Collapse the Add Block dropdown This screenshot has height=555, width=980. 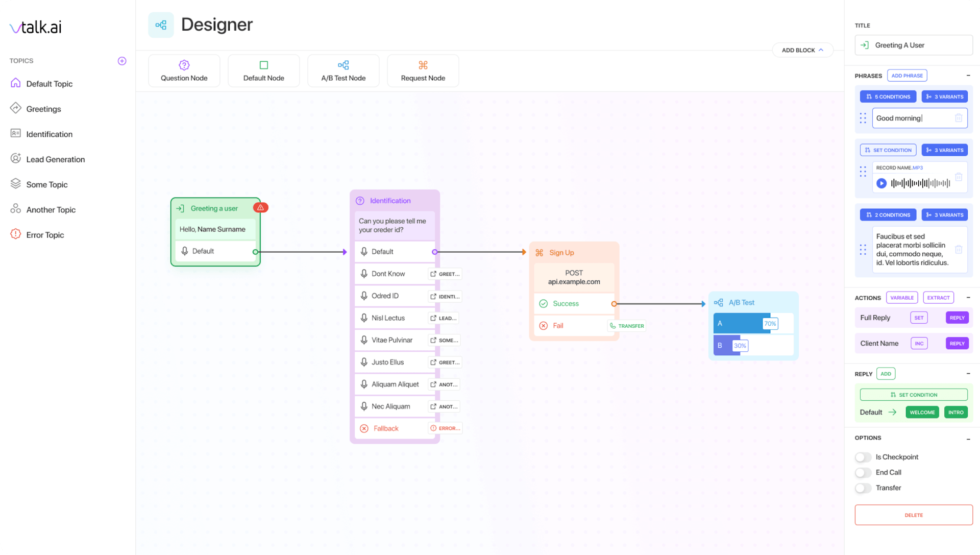pos(802,50)
